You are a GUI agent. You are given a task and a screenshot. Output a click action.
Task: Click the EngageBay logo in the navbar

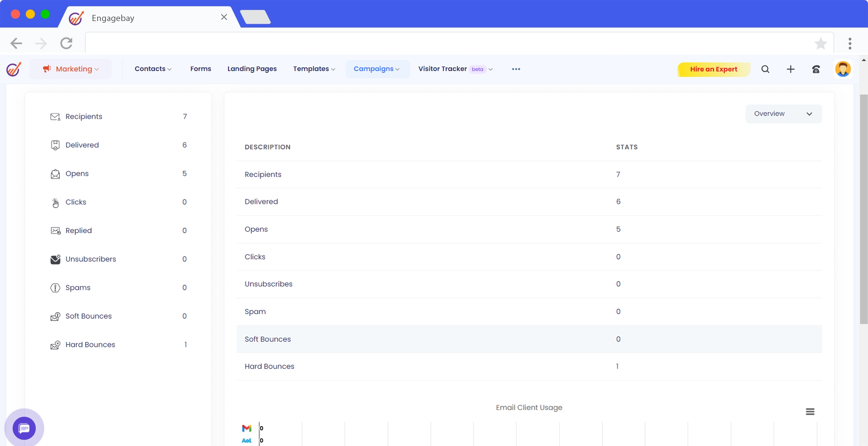pyautogui.click(x=14, y=69)
